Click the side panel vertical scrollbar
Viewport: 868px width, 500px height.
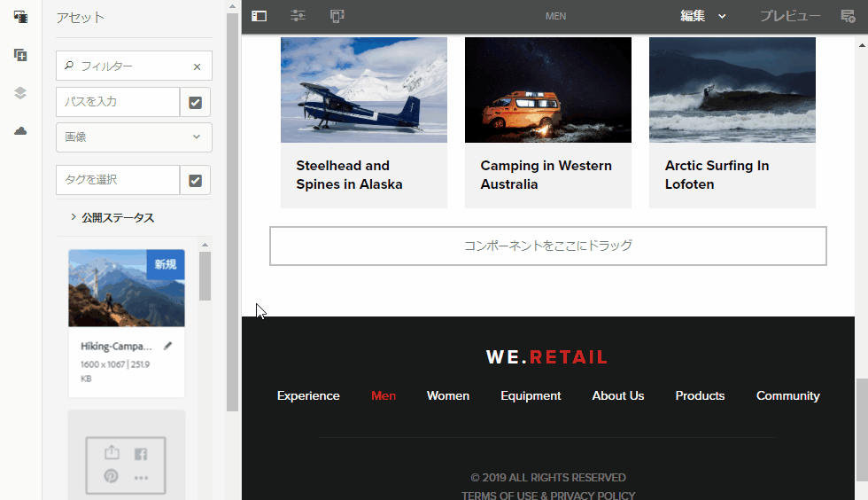tap(232, 212)
